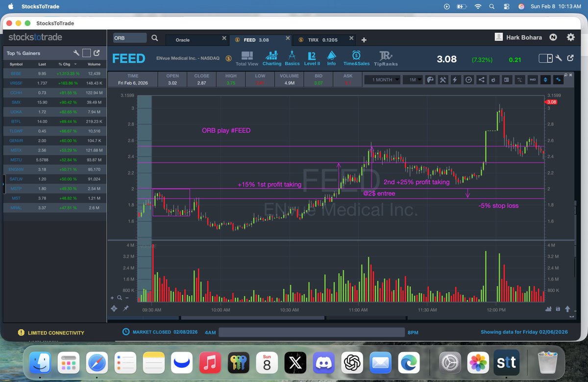This screenshot has height=382, width=588.
Task: Switch to the TIRX 0.1205 tab
Action: tap(323, 40)
